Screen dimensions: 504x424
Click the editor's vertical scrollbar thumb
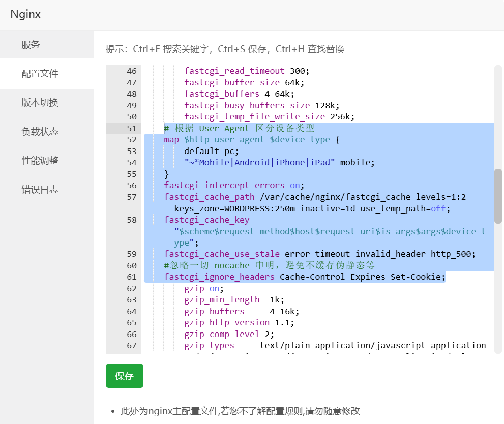click(498, 196)
